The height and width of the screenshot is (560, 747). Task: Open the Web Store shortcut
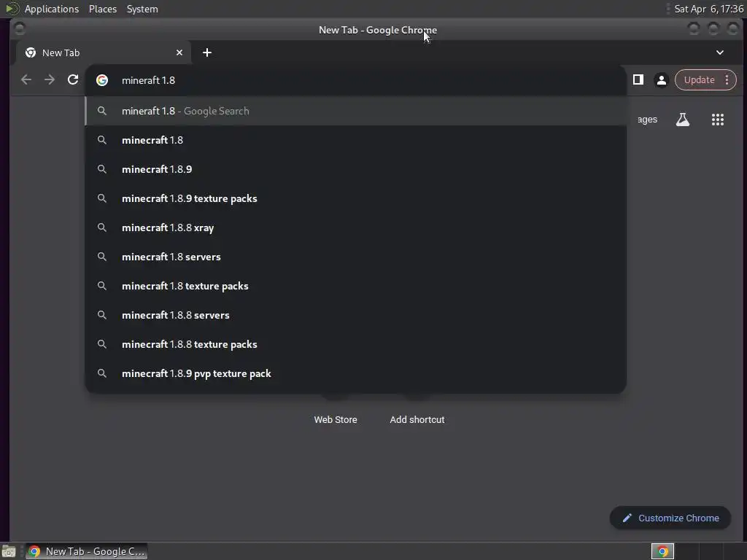coord(336,419)
